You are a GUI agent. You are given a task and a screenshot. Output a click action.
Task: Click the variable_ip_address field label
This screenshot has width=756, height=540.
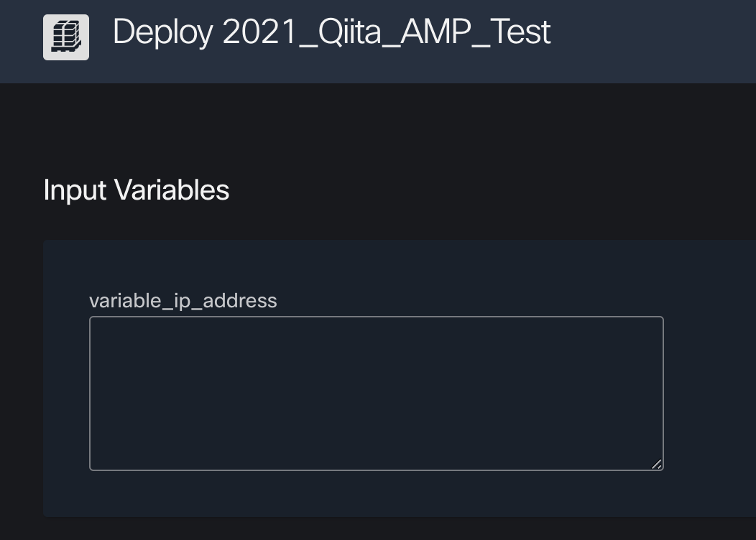tap(183, 301)
